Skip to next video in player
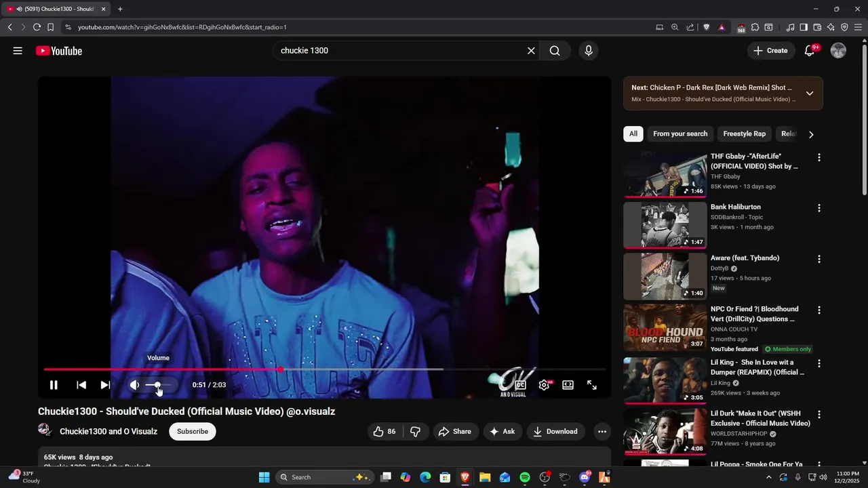 tap(105, 385)
